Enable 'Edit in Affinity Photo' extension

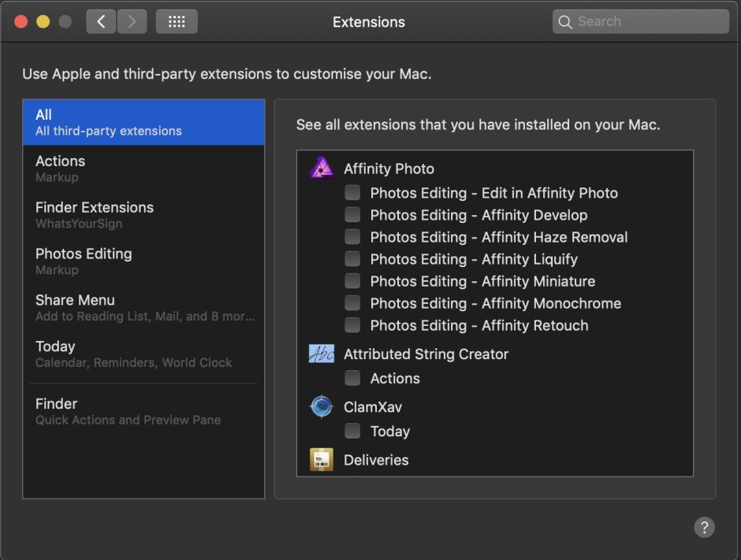tap(352, 192)
